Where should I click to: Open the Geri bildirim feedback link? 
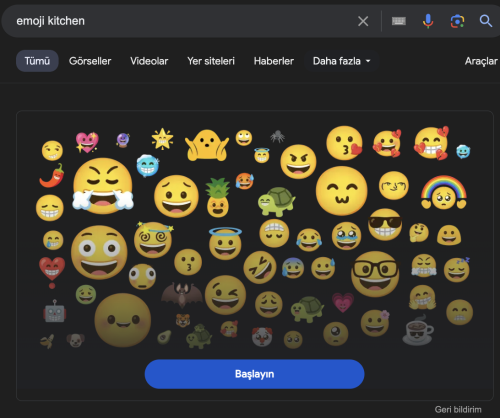458,409
